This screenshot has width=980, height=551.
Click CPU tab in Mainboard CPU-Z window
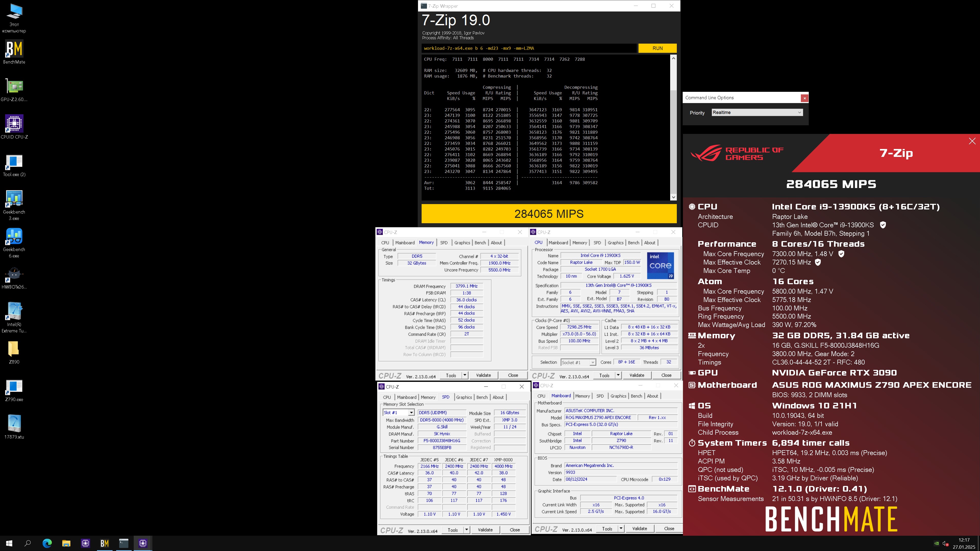541,396
